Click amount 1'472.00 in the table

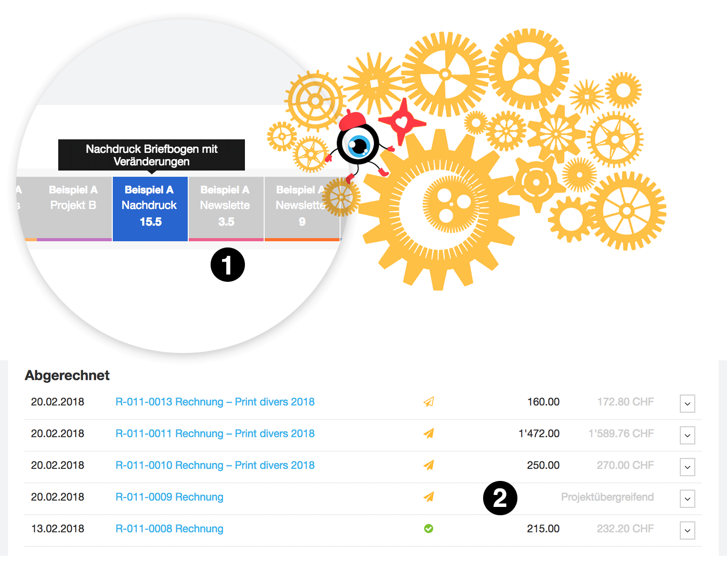(x=539, y=434)
